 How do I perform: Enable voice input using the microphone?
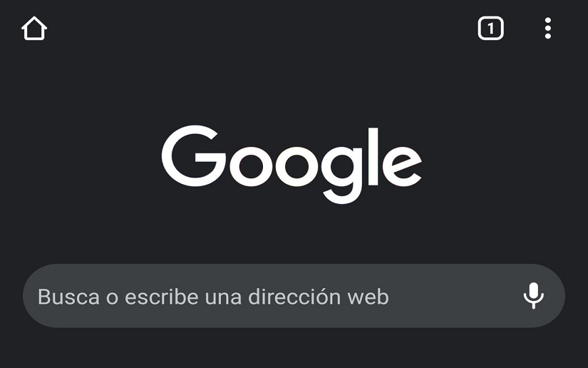(534, 295)
